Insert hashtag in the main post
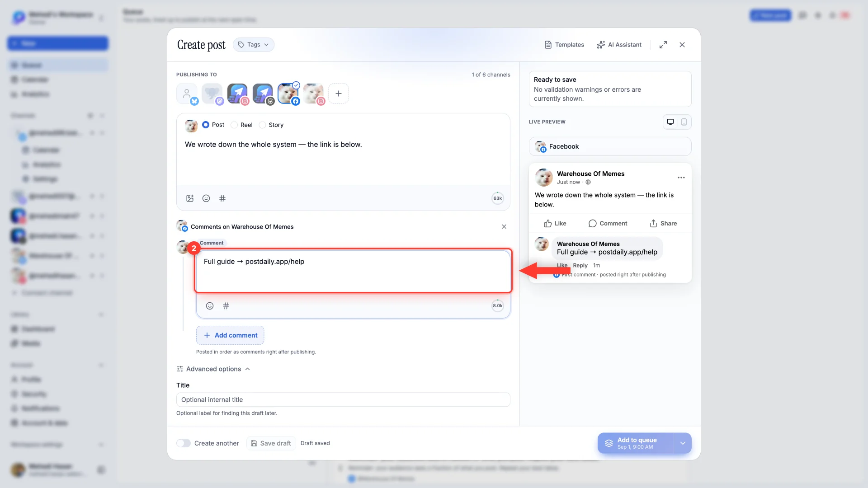 tap(222, 198)
